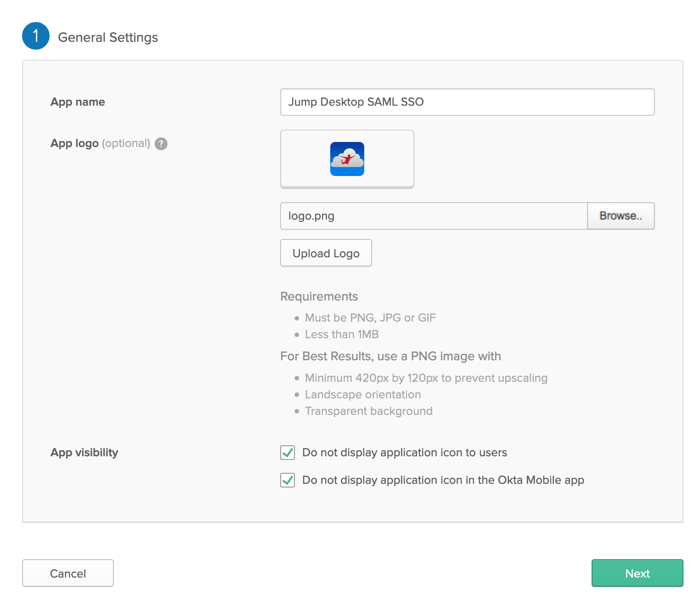Click the step 1 circle indicator

point(36,36)
